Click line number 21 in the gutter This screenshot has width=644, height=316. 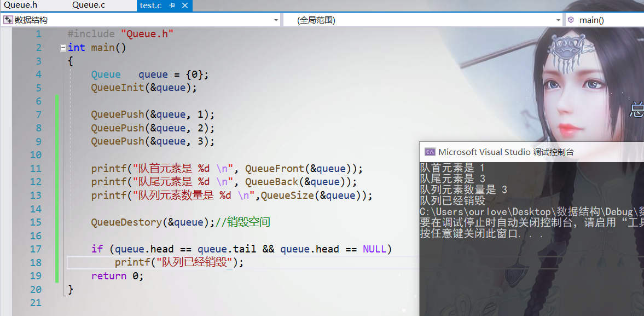pos(36,303)
